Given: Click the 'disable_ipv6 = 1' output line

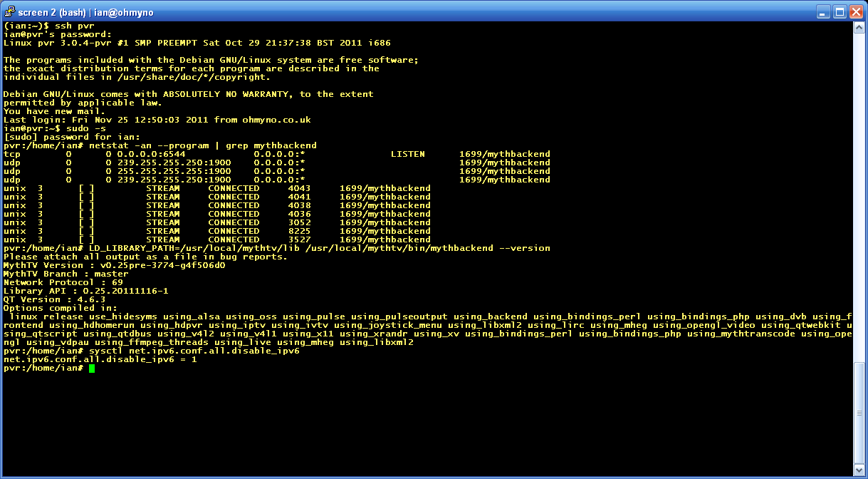Looking at the screenshot, I should point(100,359).
